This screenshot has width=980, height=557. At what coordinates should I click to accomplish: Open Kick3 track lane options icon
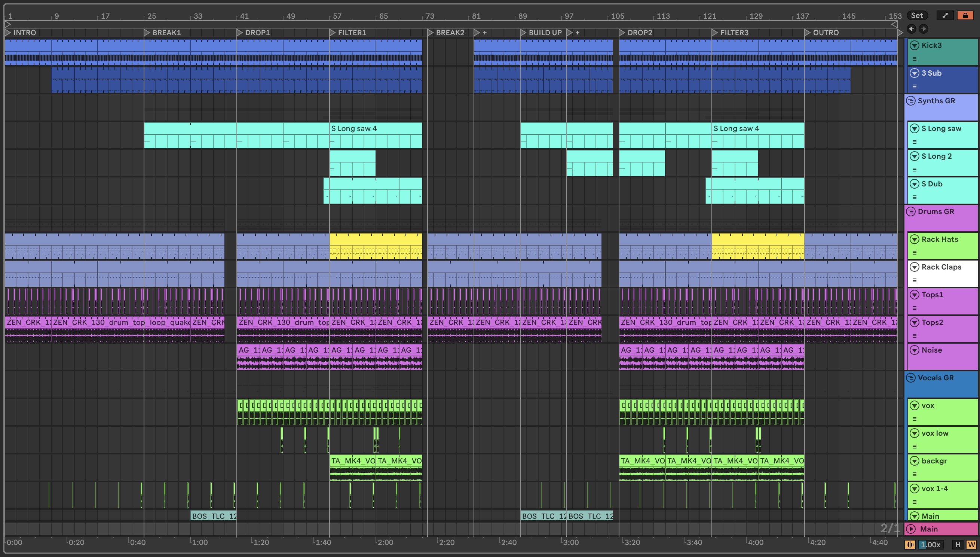(x=915, y=59)
